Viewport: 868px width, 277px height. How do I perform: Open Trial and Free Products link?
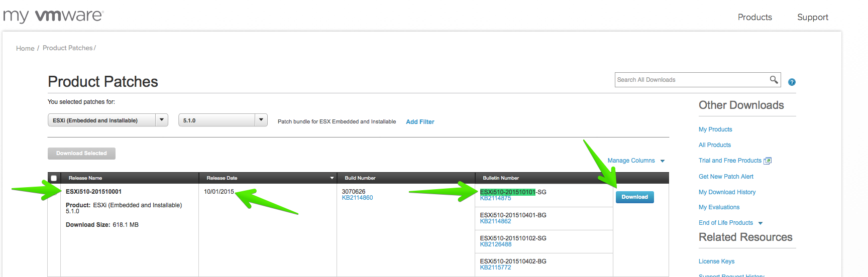[730, 161]
